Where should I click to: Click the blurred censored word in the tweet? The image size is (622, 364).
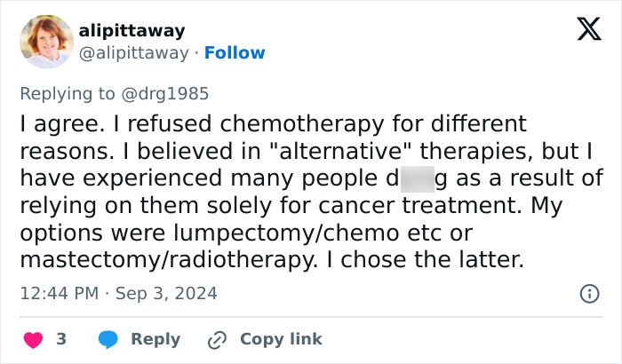pos(417,178)
